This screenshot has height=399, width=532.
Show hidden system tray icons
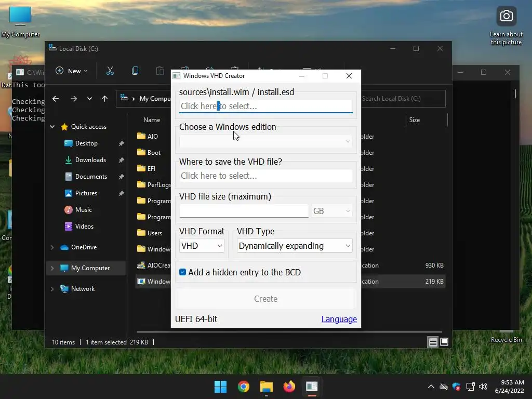431,387
